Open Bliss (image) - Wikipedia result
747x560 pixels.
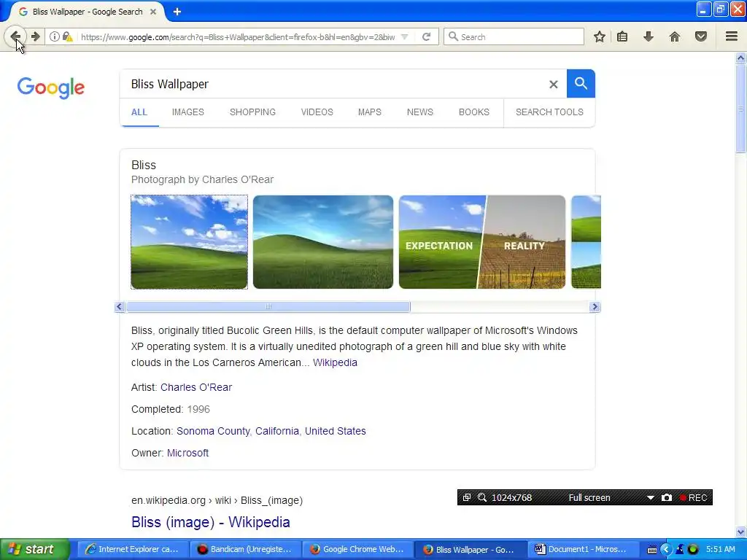point(211,522)
